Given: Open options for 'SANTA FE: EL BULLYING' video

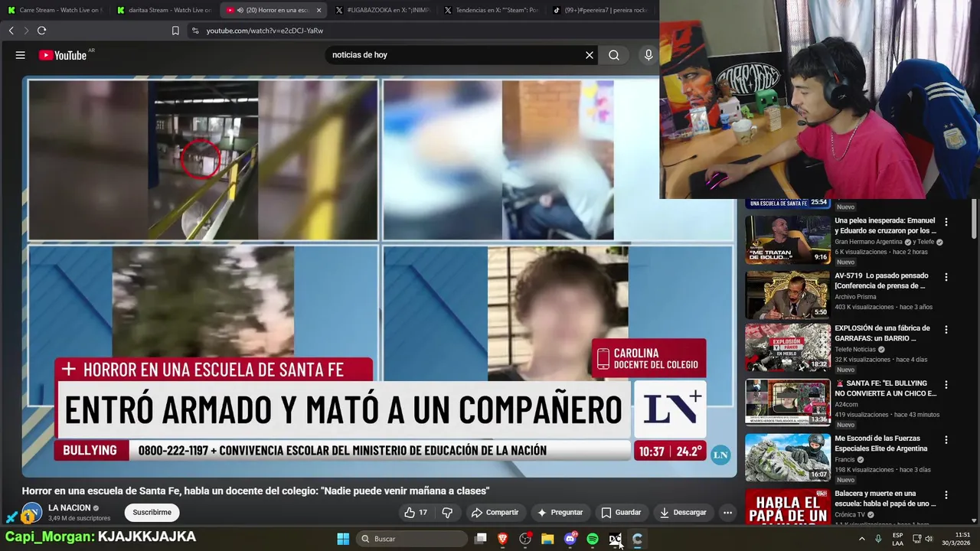Looking at the screenshot, I should [946, 384].
